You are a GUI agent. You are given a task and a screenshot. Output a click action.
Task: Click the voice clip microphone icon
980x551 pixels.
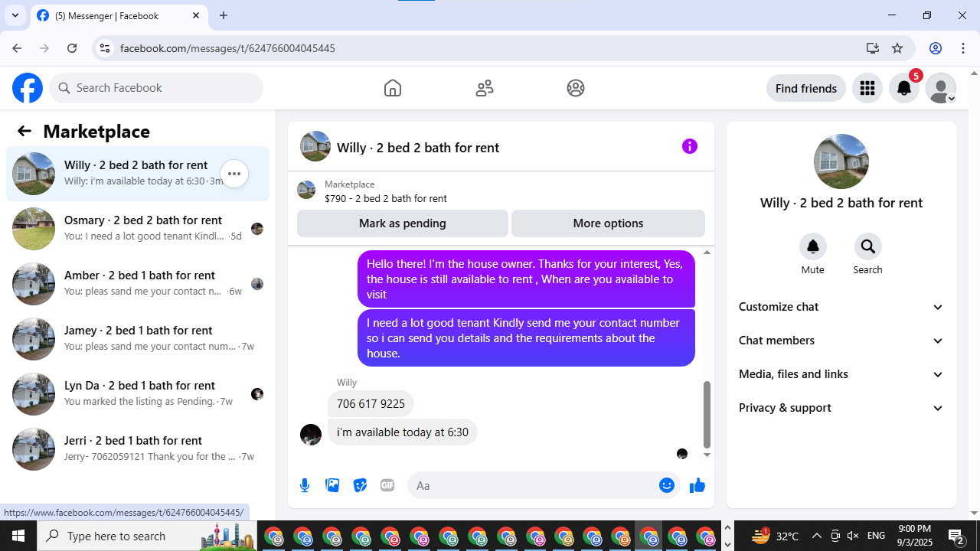tap(305, 485)
